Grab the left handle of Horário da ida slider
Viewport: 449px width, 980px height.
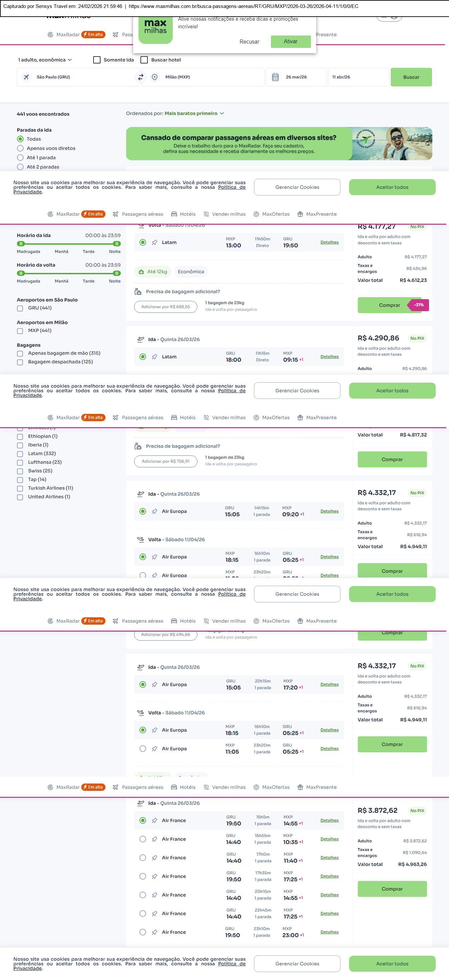pyautogui.click(x=21, y=244)
